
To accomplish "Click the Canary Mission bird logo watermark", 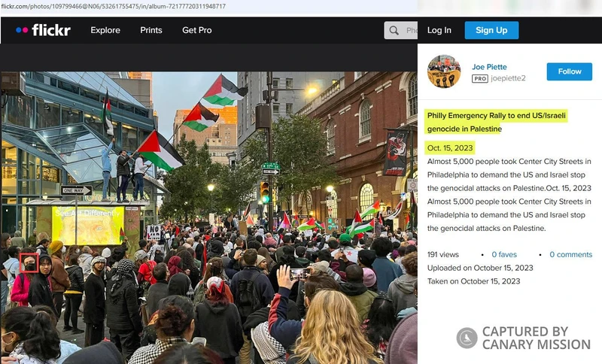I will 467,338.
